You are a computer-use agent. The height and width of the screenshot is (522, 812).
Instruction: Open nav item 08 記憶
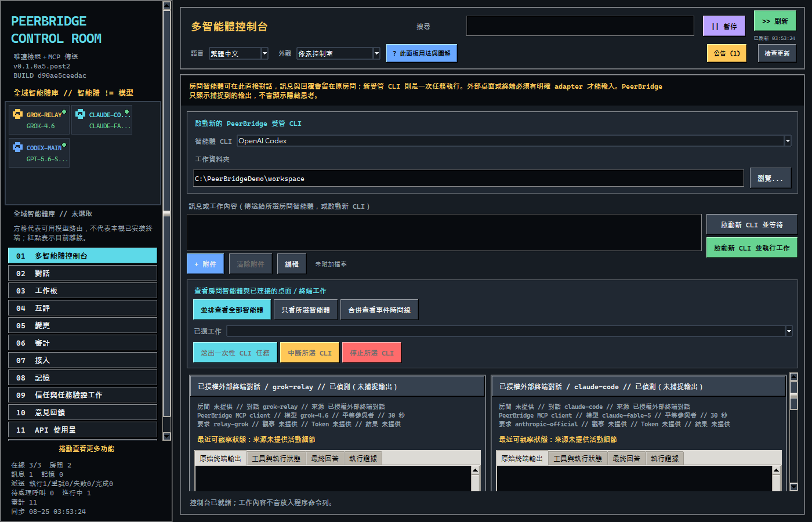[x=82, y=378]
